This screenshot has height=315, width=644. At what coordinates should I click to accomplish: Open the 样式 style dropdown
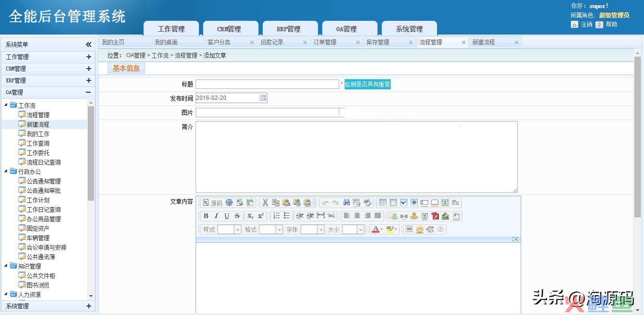pyautogui.click(x=230, y=229)
